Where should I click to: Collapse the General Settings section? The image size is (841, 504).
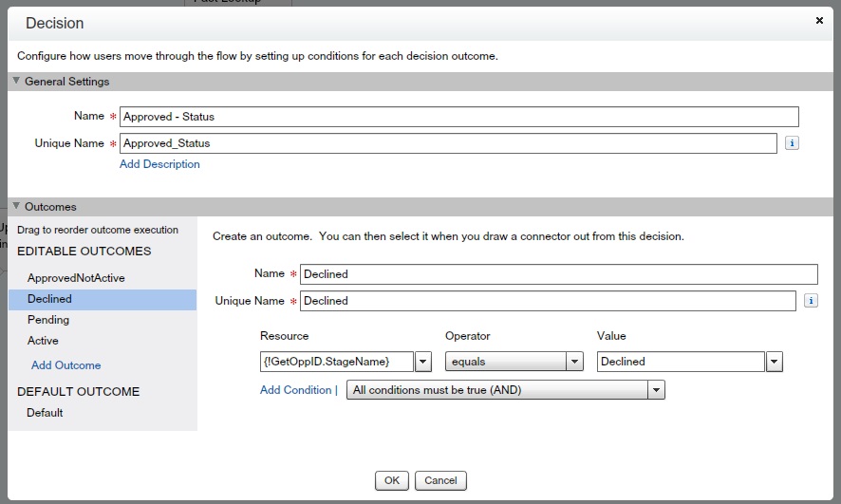[16, 82]
